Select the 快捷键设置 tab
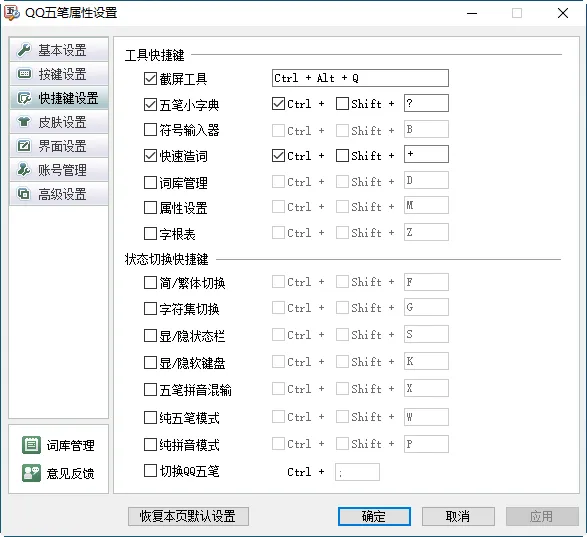 coord(59,98)
